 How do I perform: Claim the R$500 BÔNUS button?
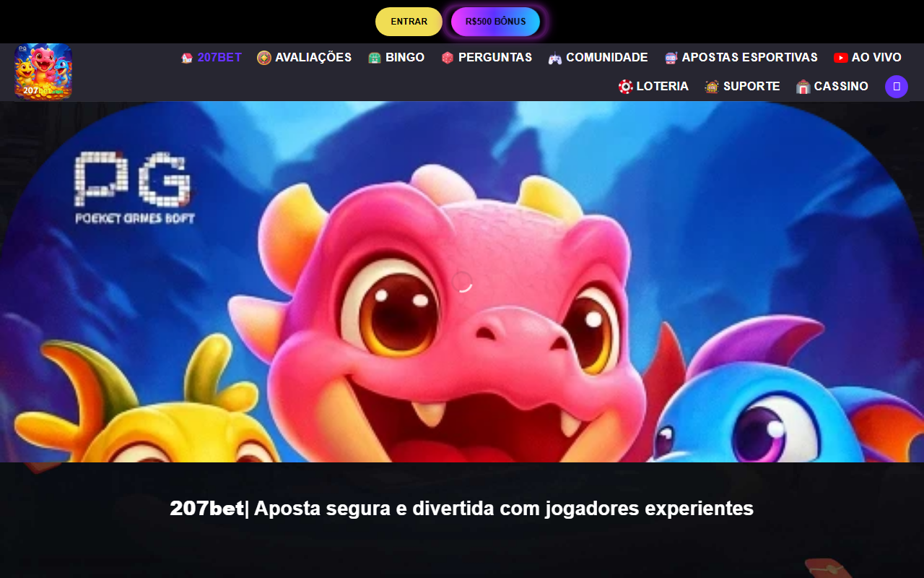pos(495,22)
